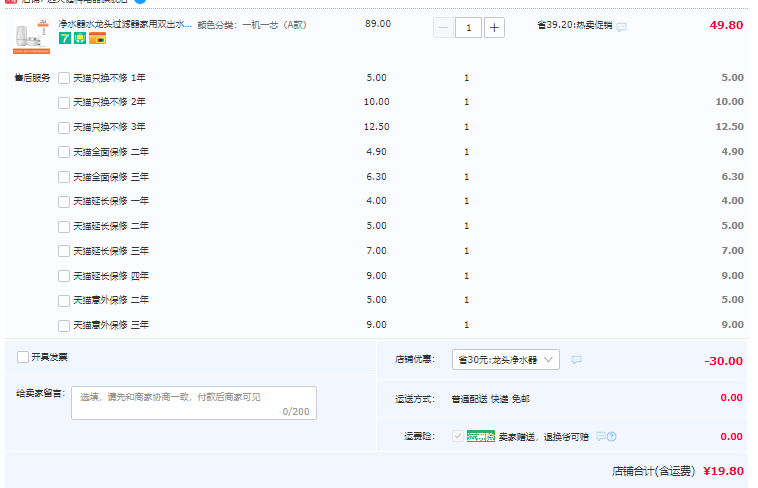
Task: Check 天猫意外保修 三年 option
Action: [64, 325]
